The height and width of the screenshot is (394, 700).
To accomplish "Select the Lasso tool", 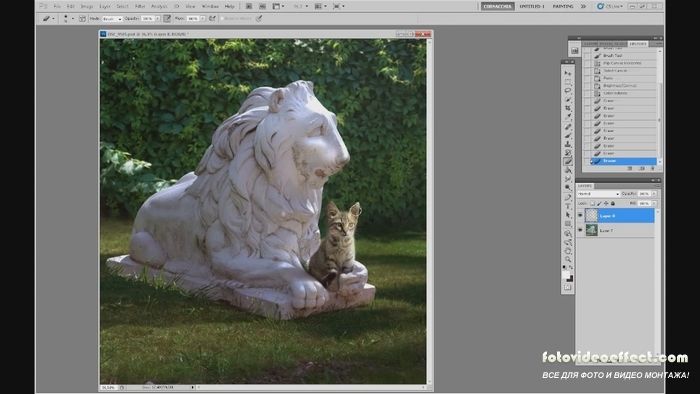I will pyautogui.click(x=568, y=91).
